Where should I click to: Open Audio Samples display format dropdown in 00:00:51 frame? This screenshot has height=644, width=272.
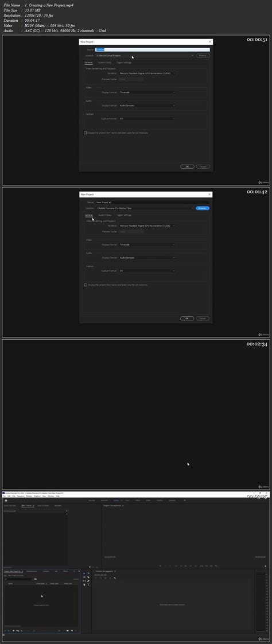(x=147, y=106)
